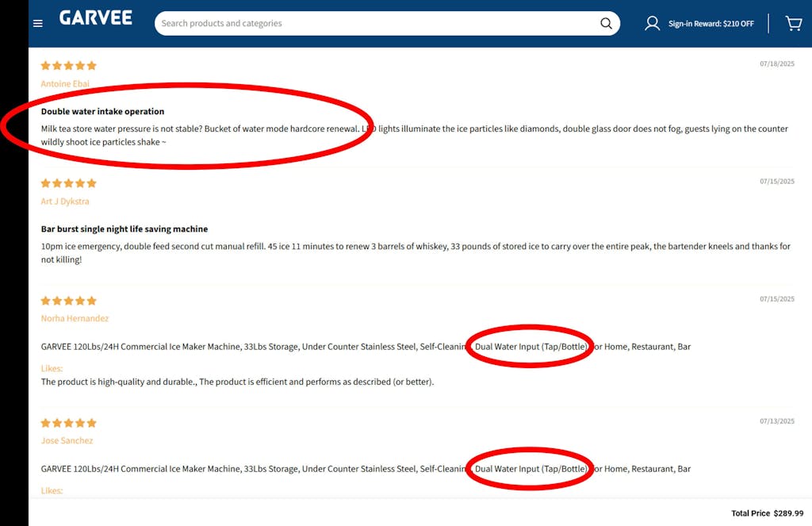Screen dimensions: 812x526
Task: Open the hamburger navigation menu
Action: [x=37, y=24]
